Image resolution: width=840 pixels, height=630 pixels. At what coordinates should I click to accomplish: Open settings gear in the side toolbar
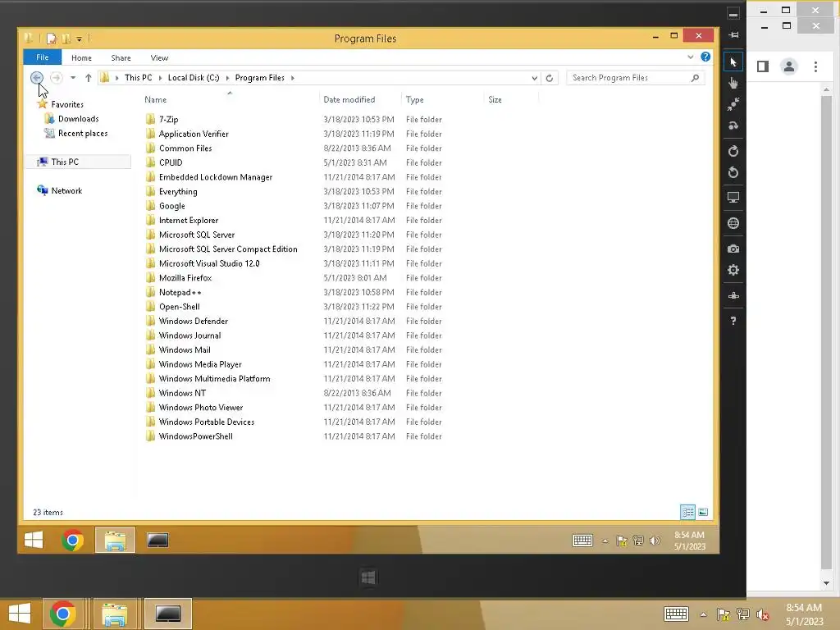pos(733,270)
